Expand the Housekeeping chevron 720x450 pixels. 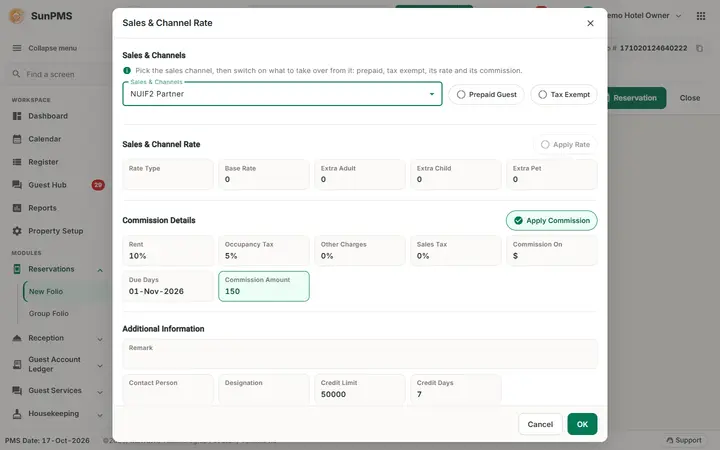[x=100, y=415]
